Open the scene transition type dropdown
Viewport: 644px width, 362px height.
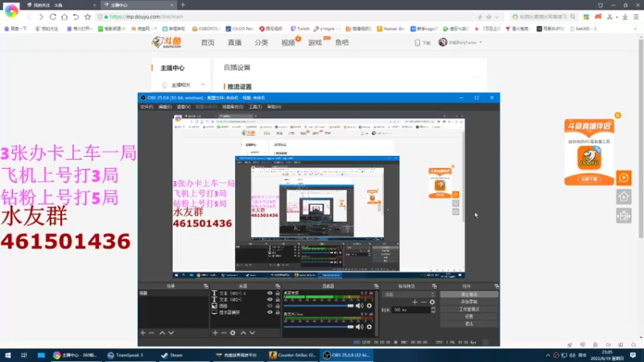tap(409, 294)
